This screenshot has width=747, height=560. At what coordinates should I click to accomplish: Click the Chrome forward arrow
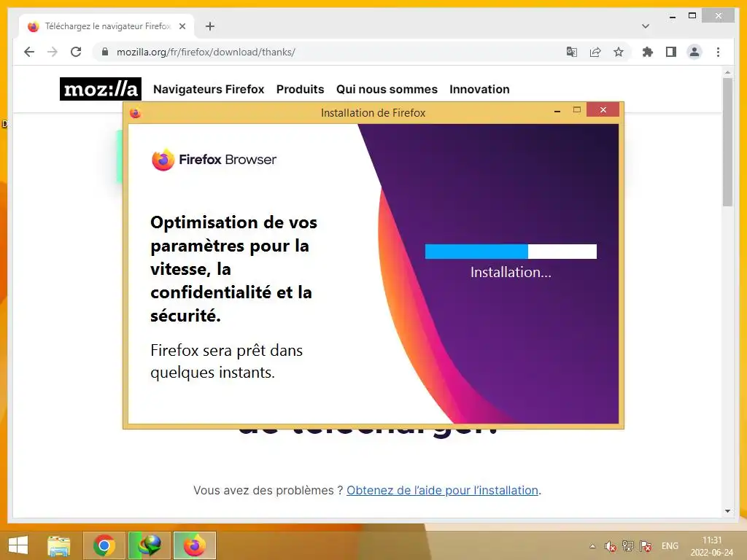pyautogui.click(x=53, y=52)
